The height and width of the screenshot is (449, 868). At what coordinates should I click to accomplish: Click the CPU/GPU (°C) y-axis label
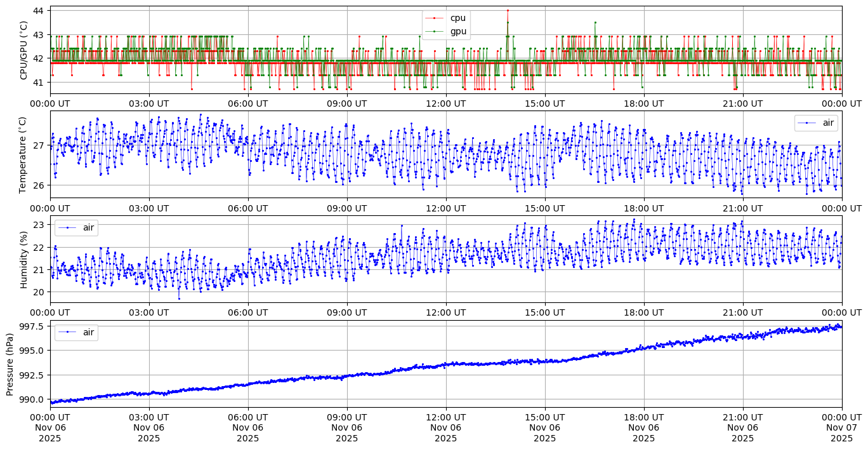pyautogui.click(x=24, y=50)
